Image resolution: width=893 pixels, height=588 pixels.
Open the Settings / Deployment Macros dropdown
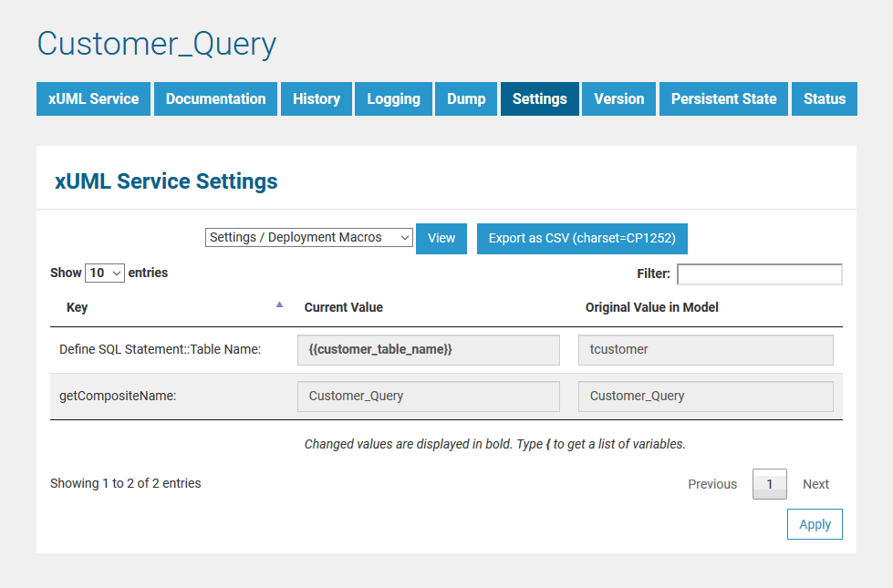[308, 237]
